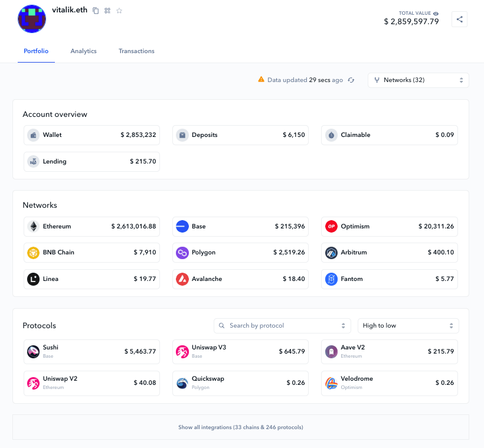Open the QR code icon next to vitalik.eth

107,11
